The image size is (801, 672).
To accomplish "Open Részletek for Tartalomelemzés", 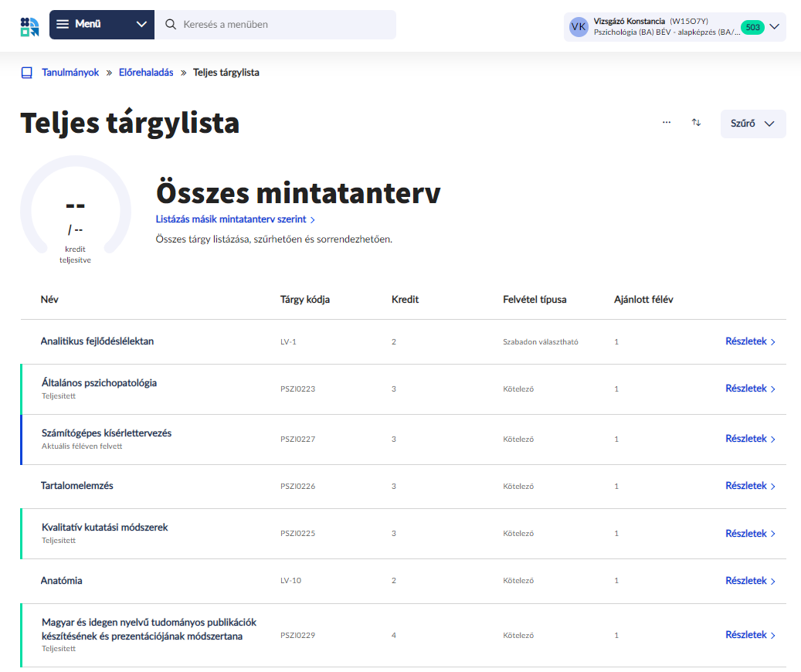I will pyautogui.click(x=751, y=486).
